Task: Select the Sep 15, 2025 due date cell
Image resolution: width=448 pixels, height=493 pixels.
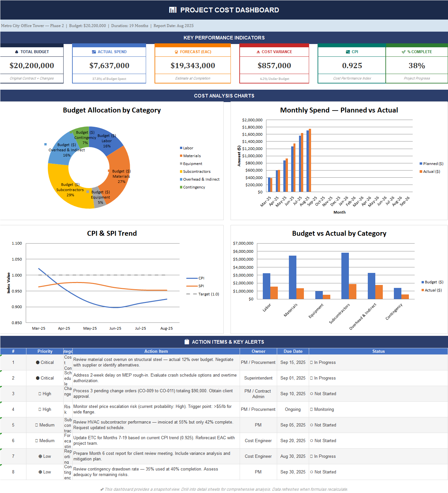Action: coord(292,362)
